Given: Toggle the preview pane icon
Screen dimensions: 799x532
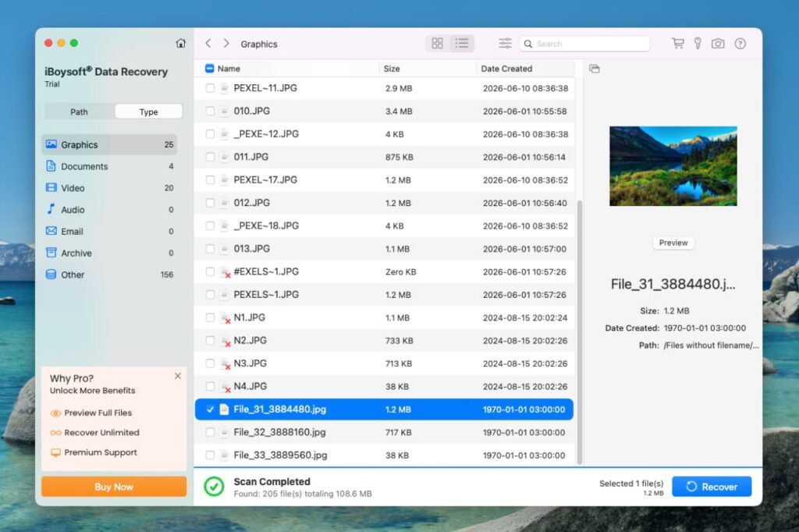Looking at the screenshot, I should click(594, 69).
